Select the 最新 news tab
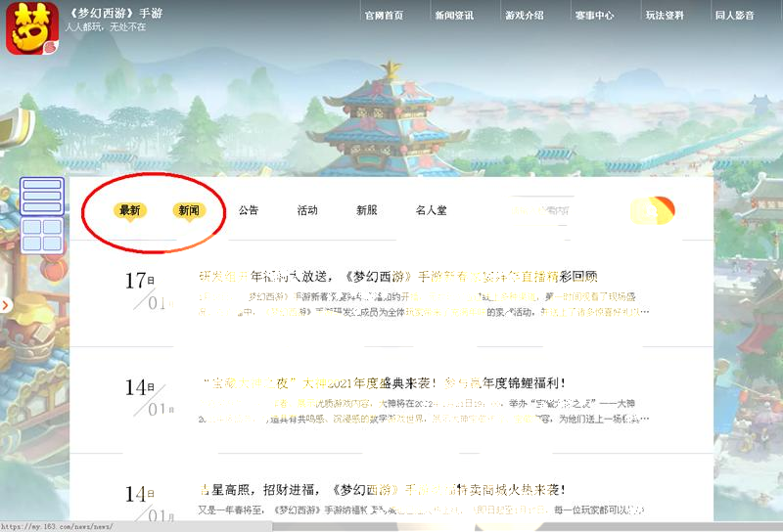 (130, 210)
